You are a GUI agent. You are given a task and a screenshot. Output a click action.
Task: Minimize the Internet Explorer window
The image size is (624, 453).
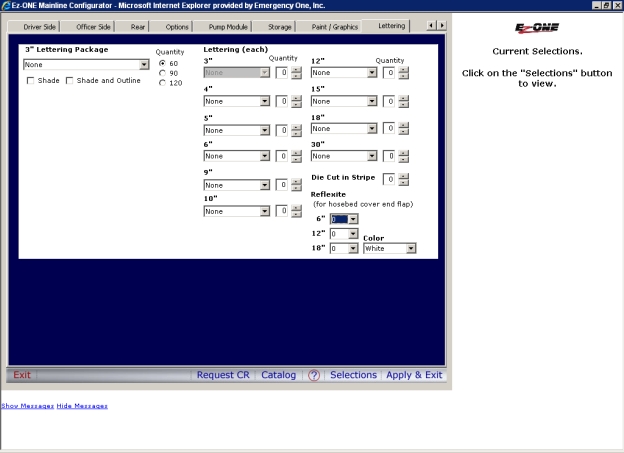597,5
